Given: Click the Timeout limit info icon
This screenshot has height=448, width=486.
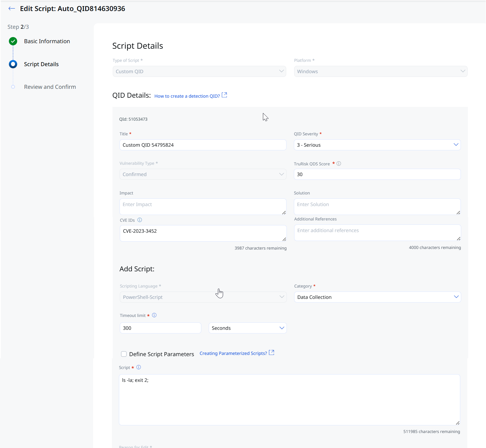Looking at the screenshot, I should click(154, 315).
